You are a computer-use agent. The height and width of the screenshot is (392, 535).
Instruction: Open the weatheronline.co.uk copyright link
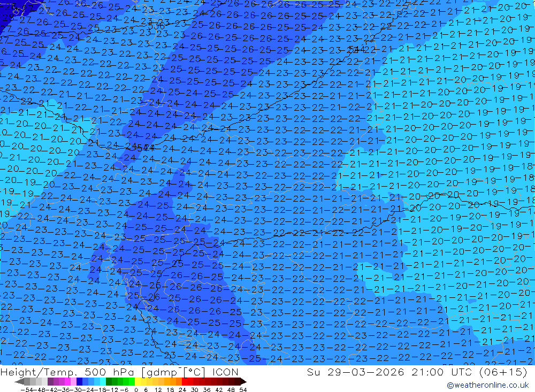487,385
